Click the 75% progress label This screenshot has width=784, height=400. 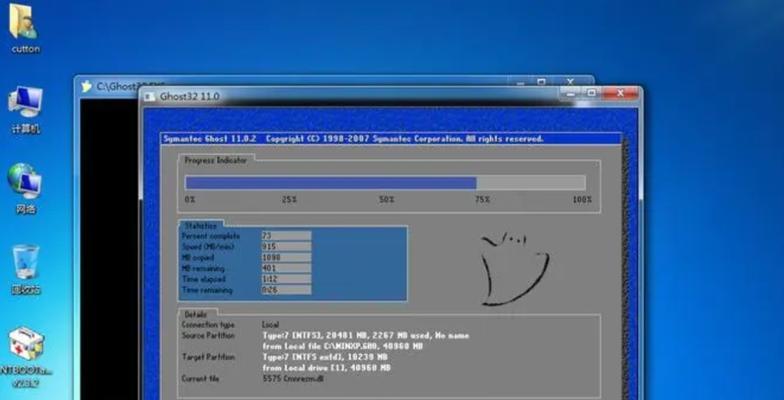(482, 200)
